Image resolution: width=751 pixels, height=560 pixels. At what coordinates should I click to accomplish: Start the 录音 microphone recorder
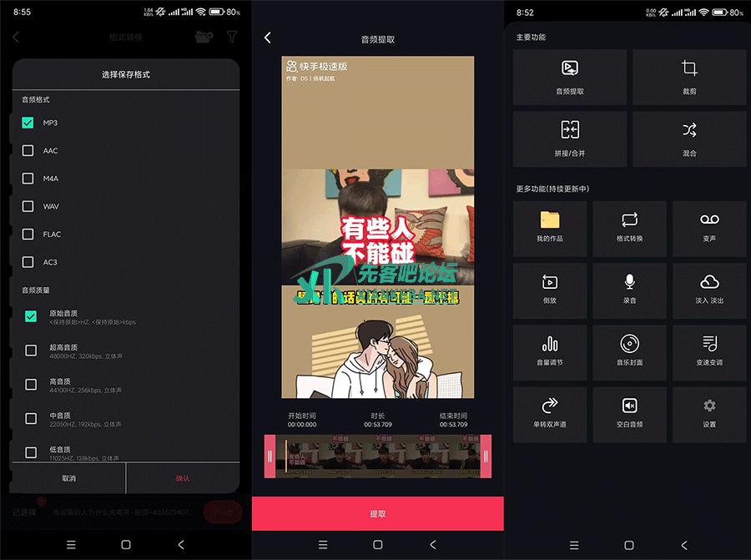[x=629, y=290]
